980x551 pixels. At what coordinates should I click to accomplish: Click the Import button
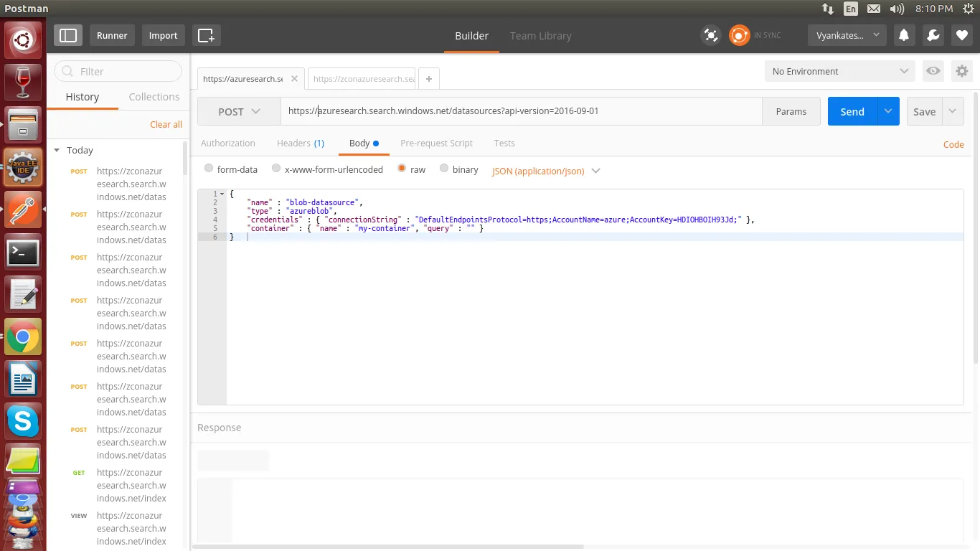click(163, 35)
